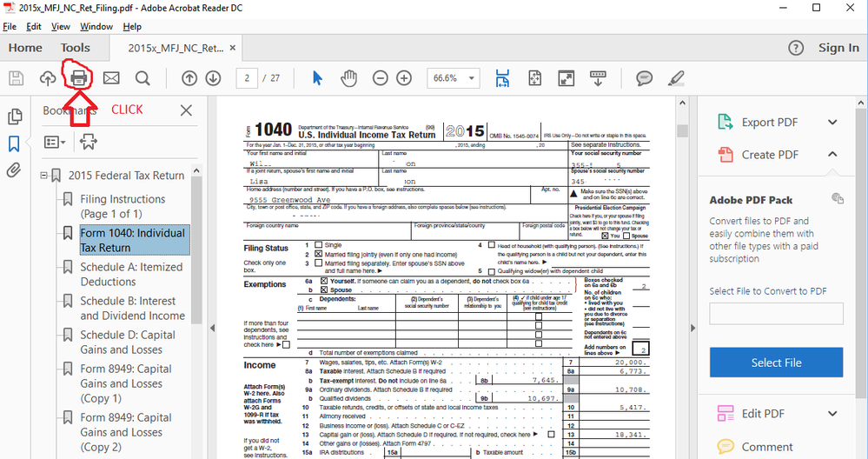The height and width of the screenshot is (459, 868).
Task: Open the search magnifier tool
Action: (142, 78)
